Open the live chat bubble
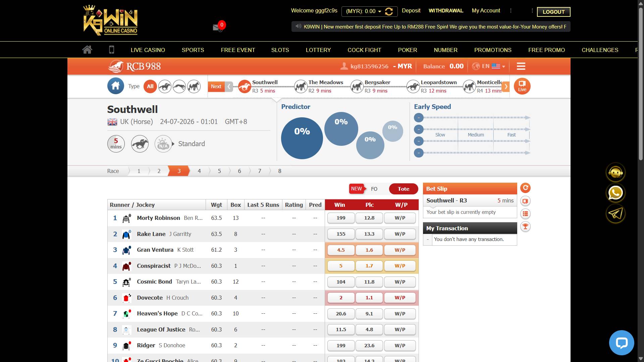The height and width of the screenshot is (362, 644). click(622, 343)
